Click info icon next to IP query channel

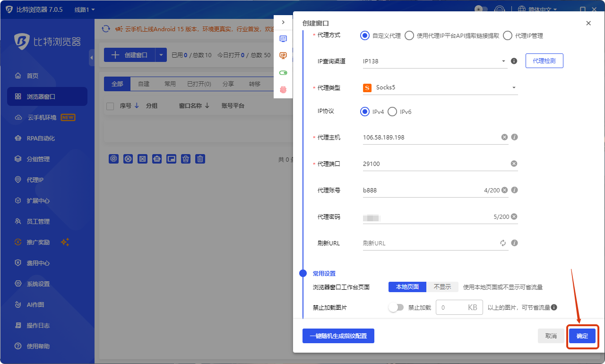(514, 61)
